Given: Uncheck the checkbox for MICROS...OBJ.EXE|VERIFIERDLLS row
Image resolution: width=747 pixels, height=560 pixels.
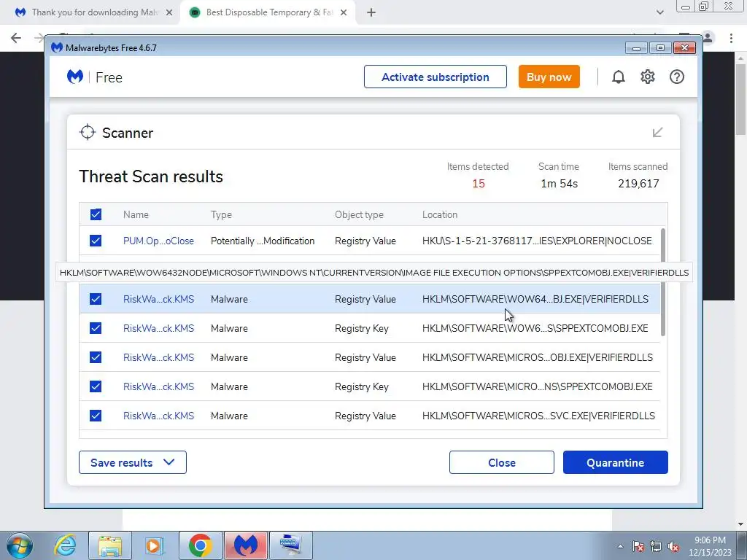Looking at the screenshot, I should pyautogui.click(x=96, y=357).
